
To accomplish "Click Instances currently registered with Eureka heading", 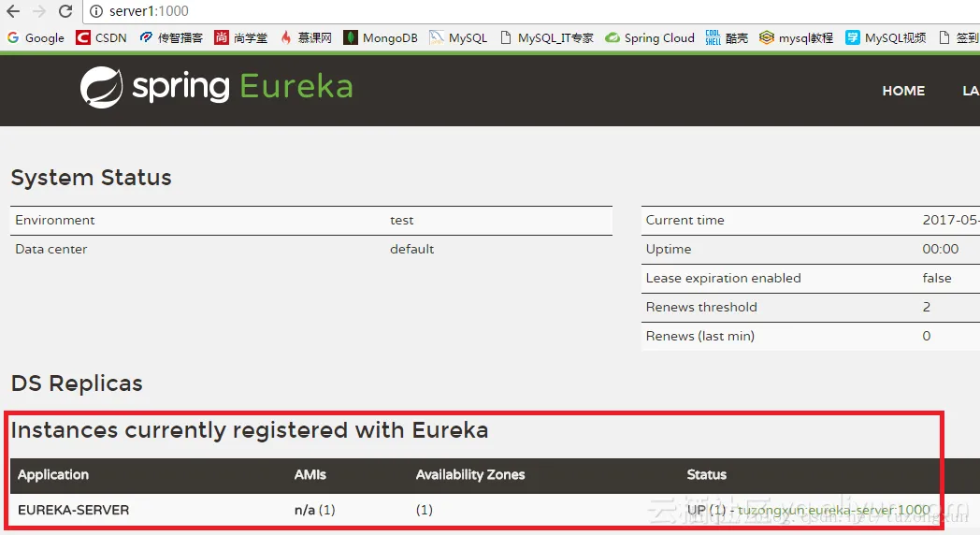I will pyautogui.click(x=250, y=430).
